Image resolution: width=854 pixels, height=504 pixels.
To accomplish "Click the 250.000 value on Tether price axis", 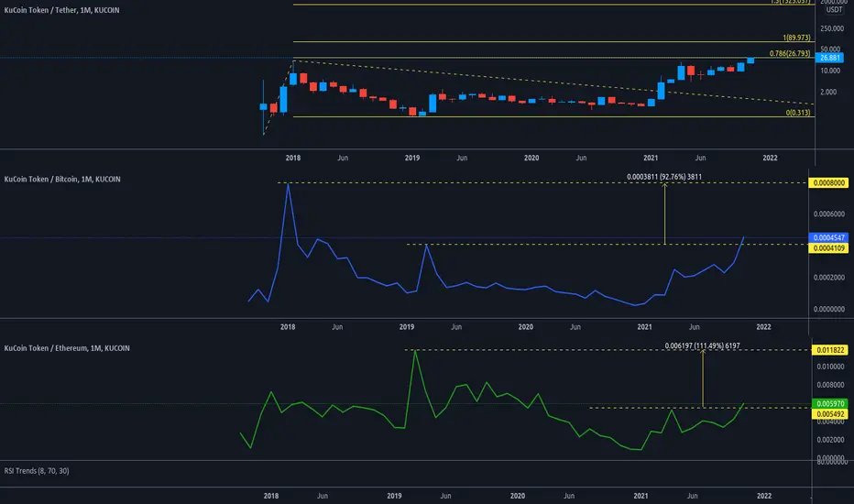I will tap(832, 28).
